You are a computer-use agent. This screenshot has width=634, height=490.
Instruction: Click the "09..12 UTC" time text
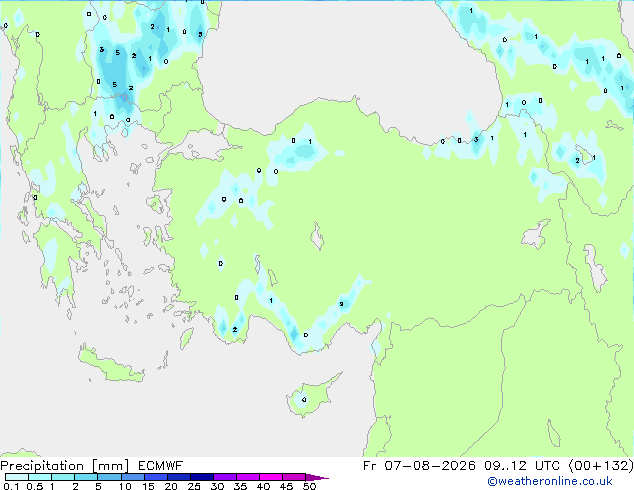coord(522,466)
